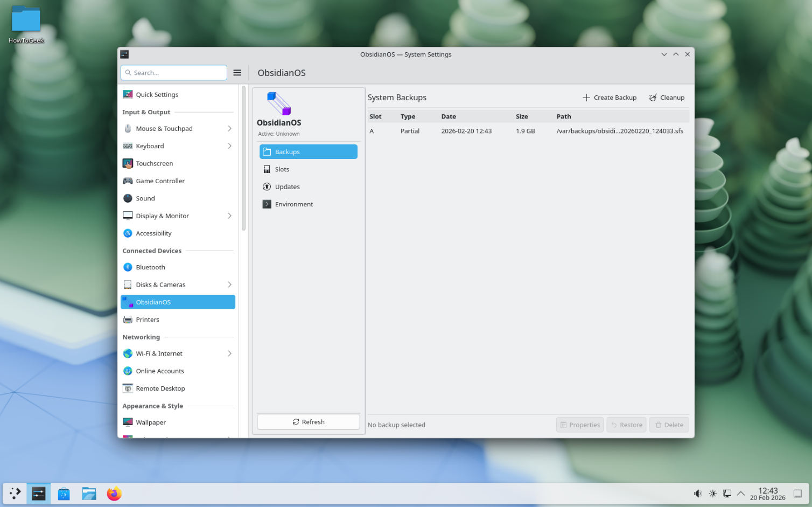Select the Backups tab in ObsidianOS panel
The width and height of the screenshot is (812, 507).
[x=308, y=152]
